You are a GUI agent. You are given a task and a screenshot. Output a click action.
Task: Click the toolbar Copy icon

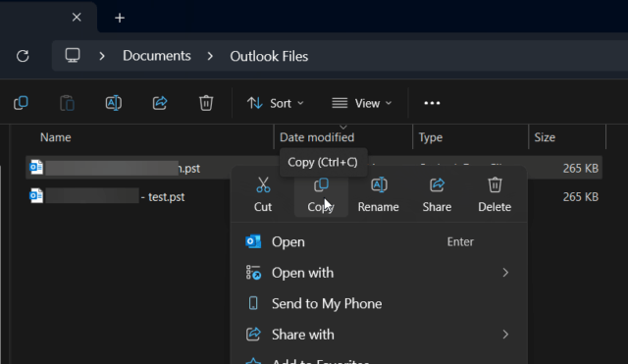tap(21, 103)
